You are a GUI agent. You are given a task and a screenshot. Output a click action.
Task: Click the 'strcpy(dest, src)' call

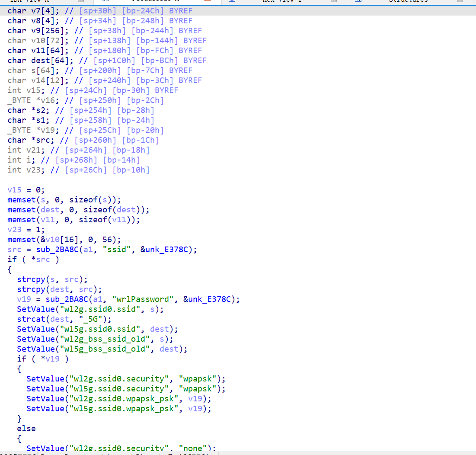[60, 289]
